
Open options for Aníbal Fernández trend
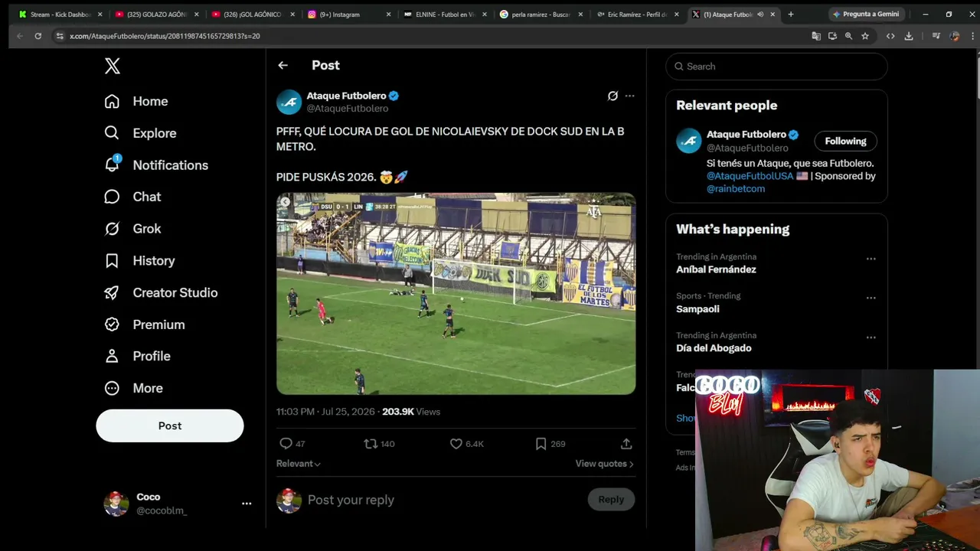click(x=871, y=259)
